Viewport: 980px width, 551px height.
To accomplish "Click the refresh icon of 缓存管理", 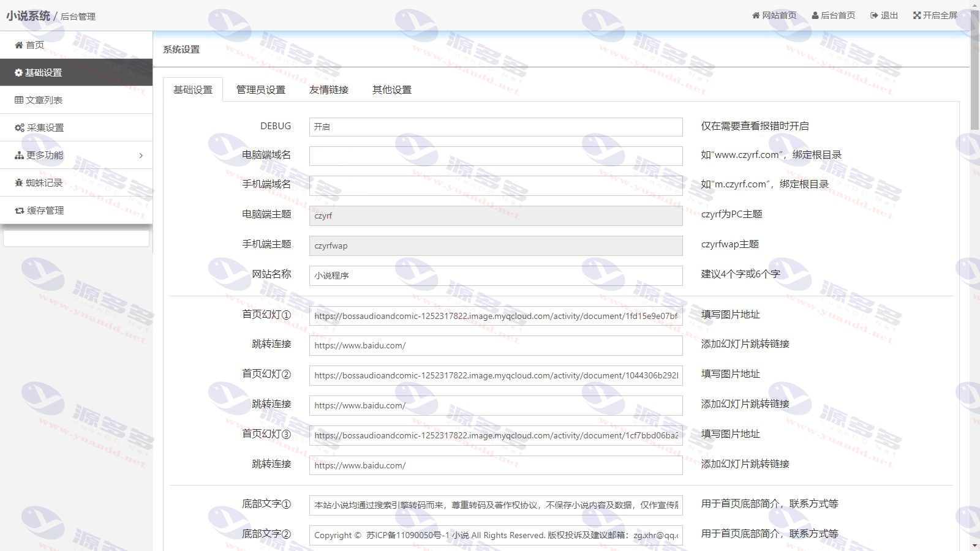I will [x=20, y=210].
